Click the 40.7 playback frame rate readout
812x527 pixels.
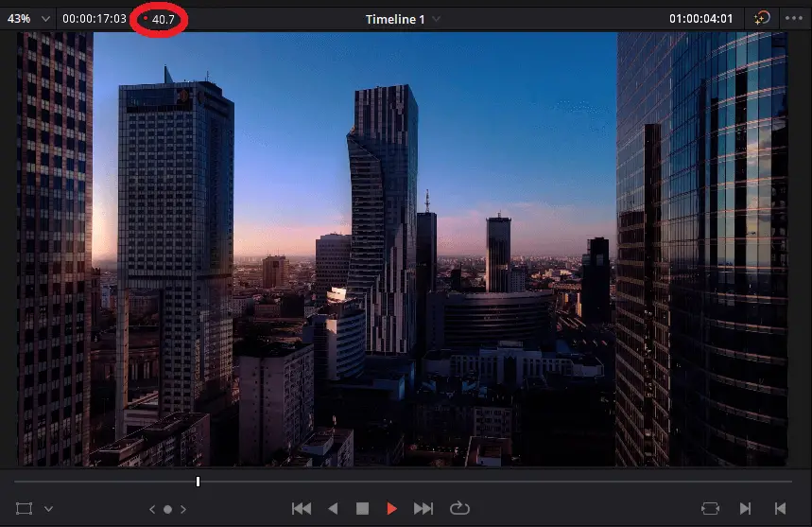coord(164,20)
